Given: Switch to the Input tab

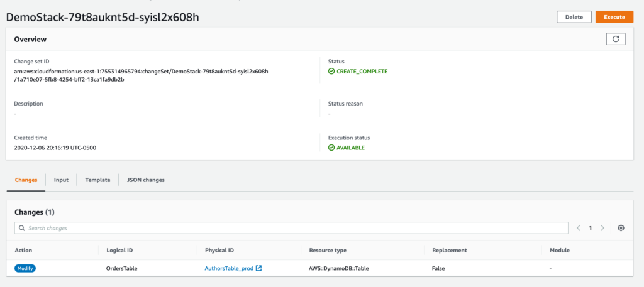Looking at the screenshot, I should pyautogui.click(x=61, y=180).
